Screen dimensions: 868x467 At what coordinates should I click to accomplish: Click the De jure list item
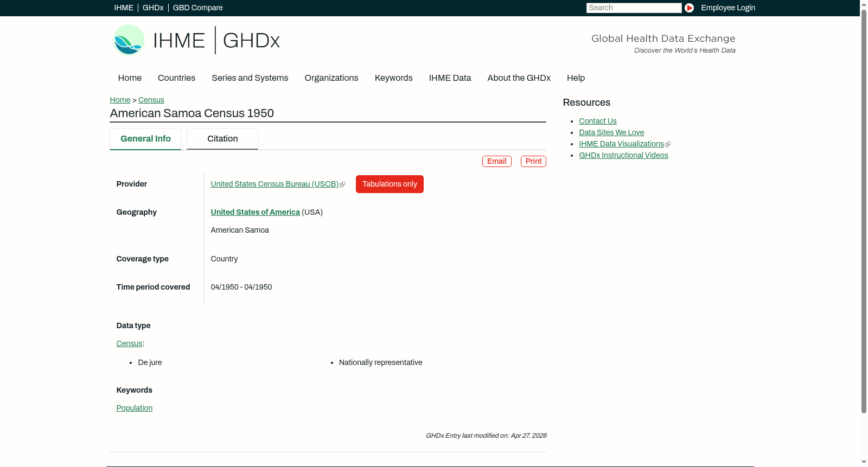(x=150, y=362)
